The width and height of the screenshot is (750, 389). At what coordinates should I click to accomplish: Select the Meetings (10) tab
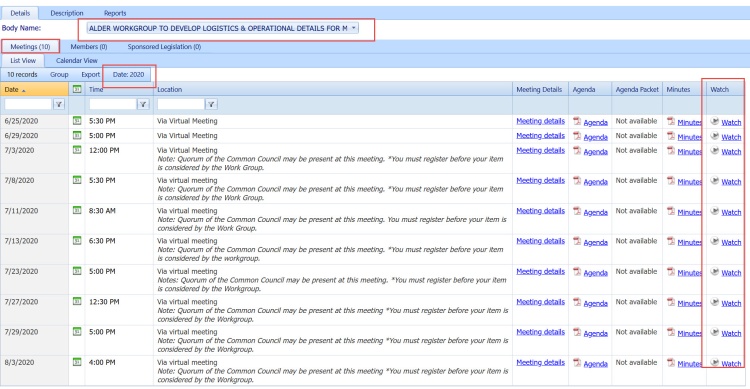(30, 46)
